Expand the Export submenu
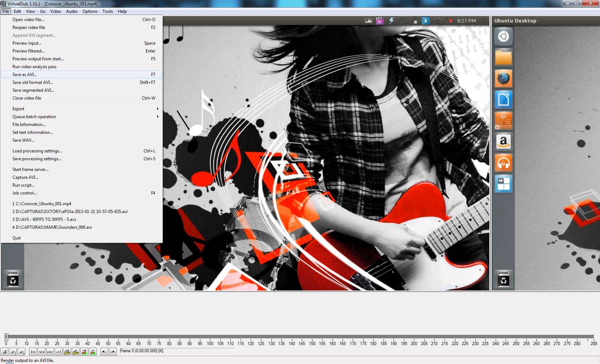This screenshot has width=600, height=364. point(81,109)
